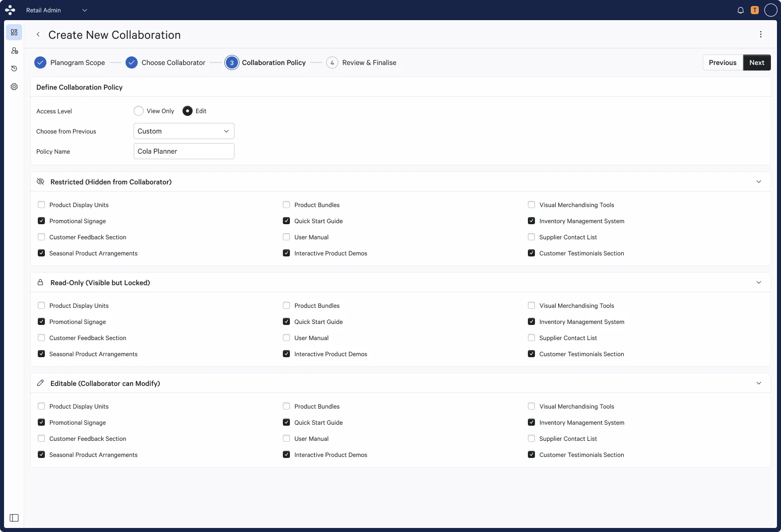Open the users icon in sidebar

14,50
